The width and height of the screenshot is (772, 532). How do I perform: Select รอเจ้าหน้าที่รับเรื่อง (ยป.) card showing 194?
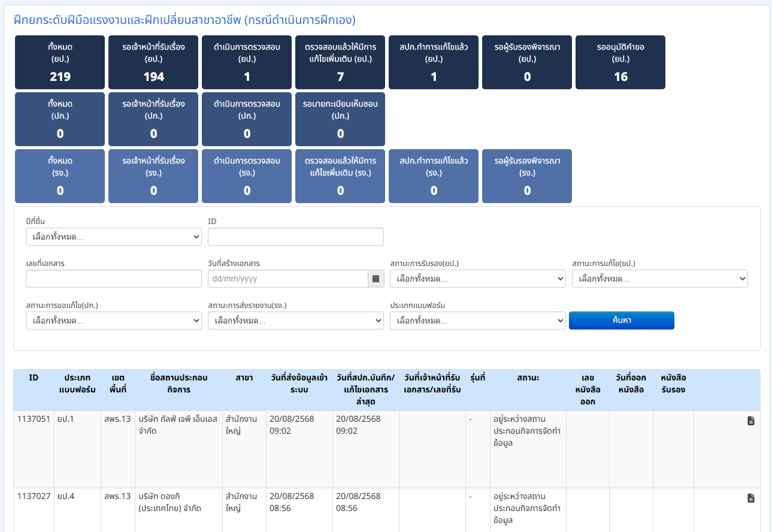[153, 62]
